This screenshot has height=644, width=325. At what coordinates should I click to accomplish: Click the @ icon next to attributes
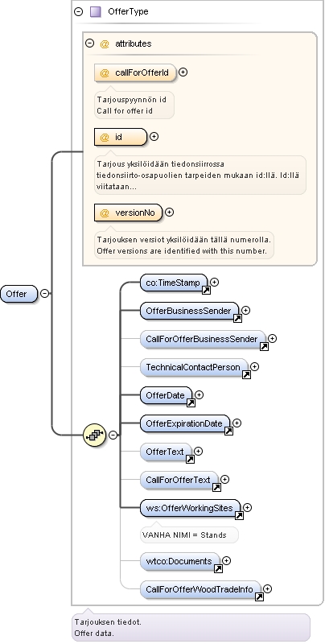tap(105, 43)
